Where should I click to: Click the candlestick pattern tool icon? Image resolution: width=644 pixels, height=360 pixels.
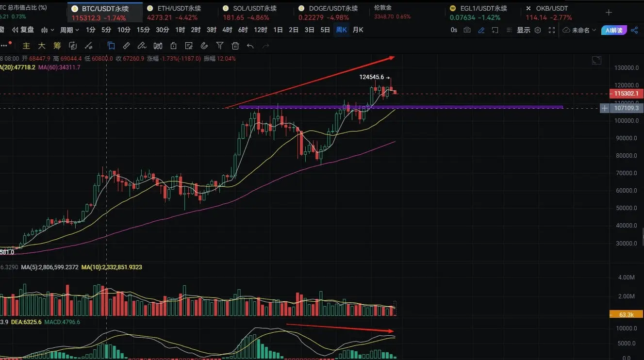(158, 46)
